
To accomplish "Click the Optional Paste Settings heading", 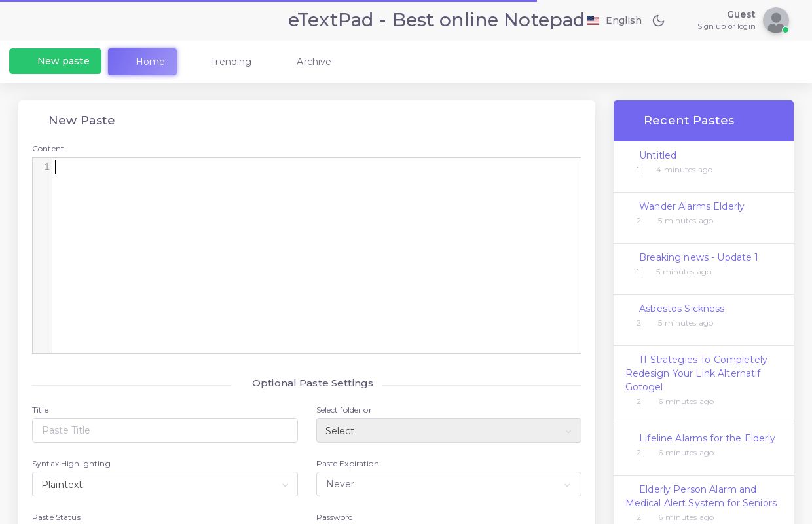I will click(312, 383).
